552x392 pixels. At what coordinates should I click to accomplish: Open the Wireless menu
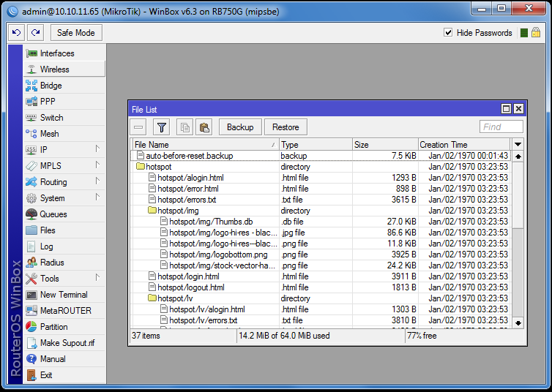(x=64, y=69)
